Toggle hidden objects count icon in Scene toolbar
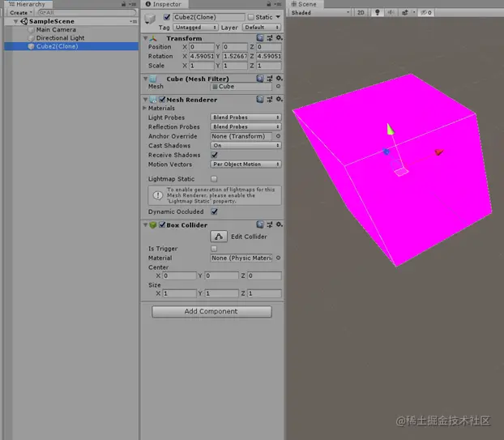The height and width of the screenshot is (440, 504). [426, 12]
